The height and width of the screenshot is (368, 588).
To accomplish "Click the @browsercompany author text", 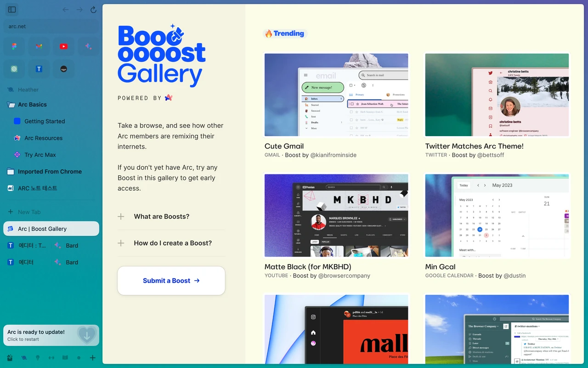I will click(344, 276).
